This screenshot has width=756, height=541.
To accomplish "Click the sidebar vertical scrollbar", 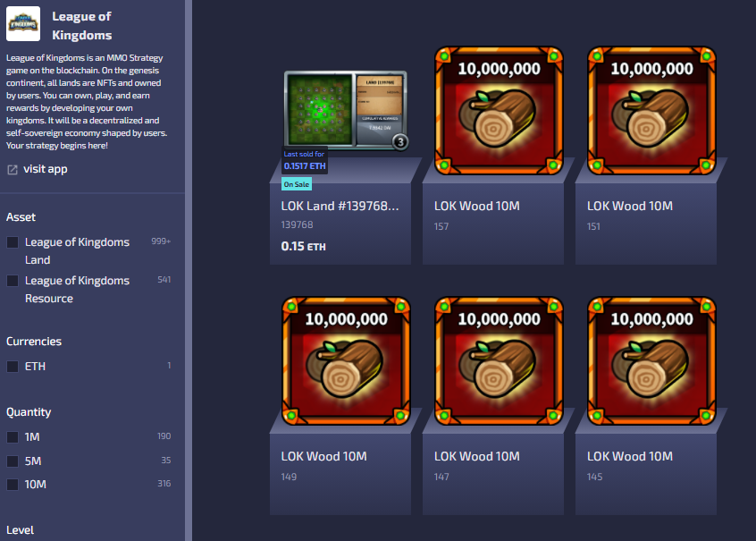I will 189,270.
